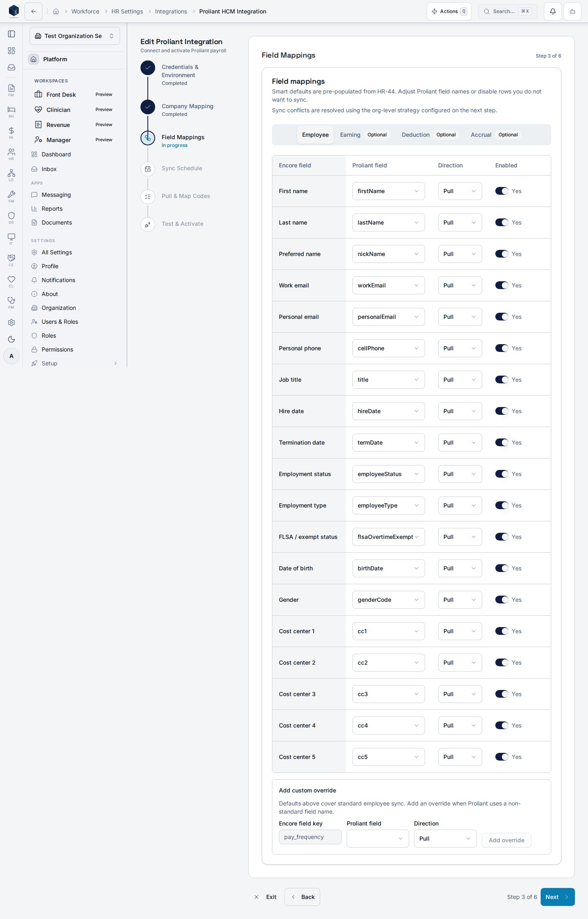The width and height of the screenshot is (588, 919).
Task: Disable the Employment status toggle
Action: coord(502,474)
